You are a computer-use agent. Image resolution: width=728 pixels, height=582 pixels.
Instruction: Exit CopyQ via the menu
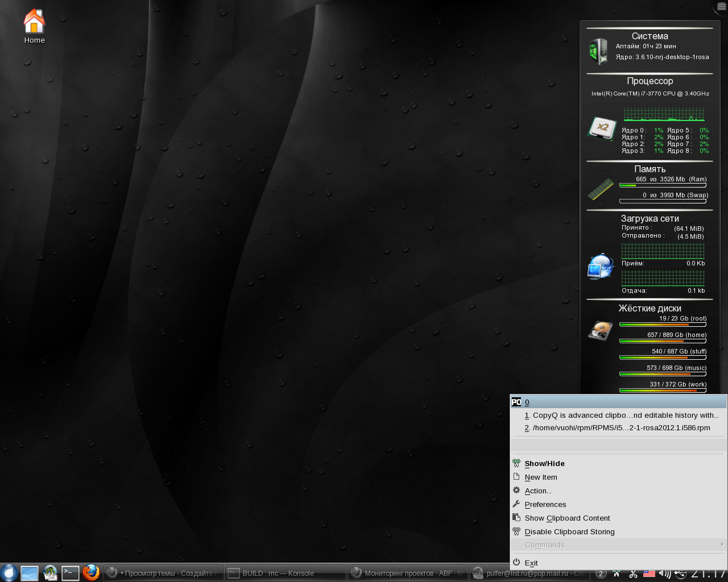coord(531,563)
